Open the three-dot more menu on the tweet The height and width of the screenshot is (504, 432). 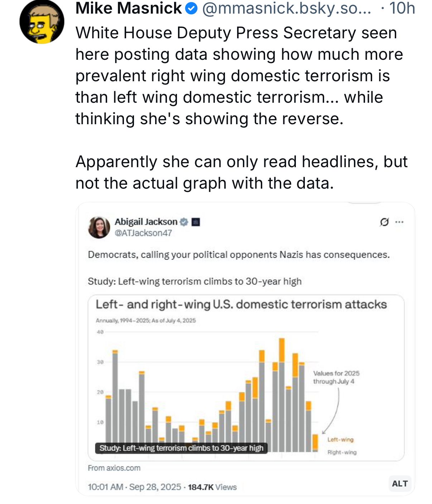tap(399, 222)
